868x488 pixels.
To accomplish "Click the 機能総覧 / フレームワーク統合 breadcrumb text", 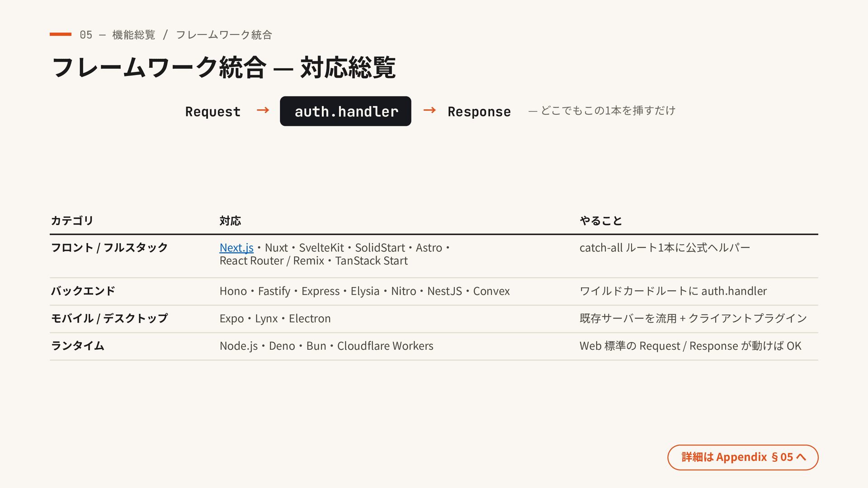I will [x=192, y=35].
